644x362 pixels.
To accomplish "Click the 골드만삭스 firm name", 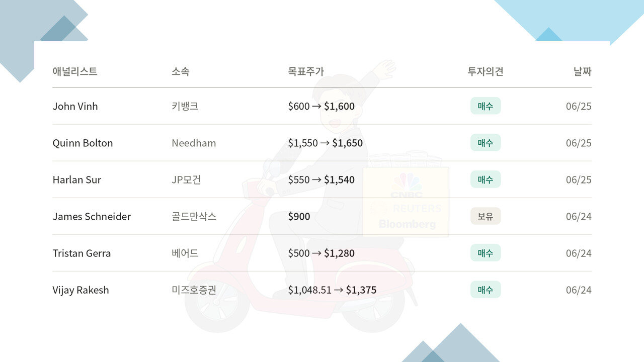I will point(194,216).
